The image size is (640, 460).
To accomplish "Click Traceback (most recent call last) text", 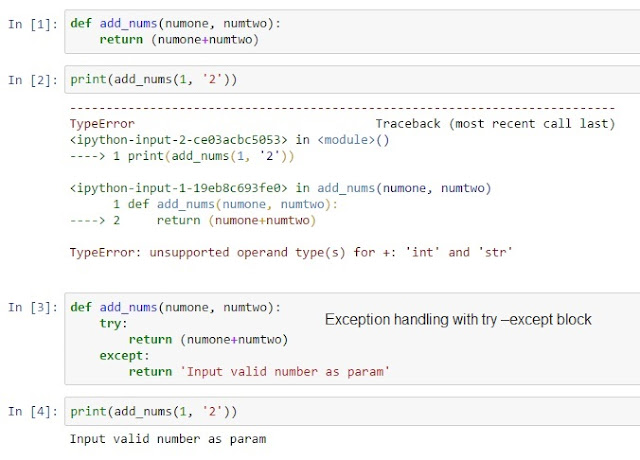I will coord(495,124).
